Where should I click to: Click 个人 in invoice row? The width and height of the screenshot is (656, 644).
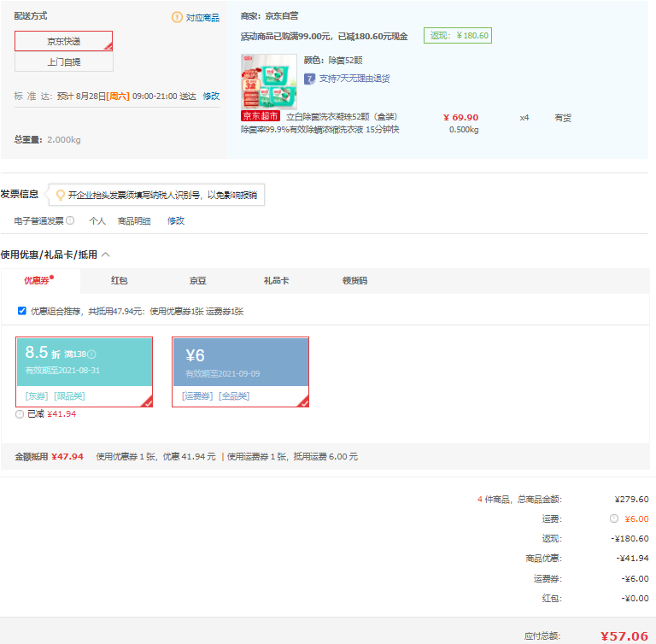click(x=97, y=221)
